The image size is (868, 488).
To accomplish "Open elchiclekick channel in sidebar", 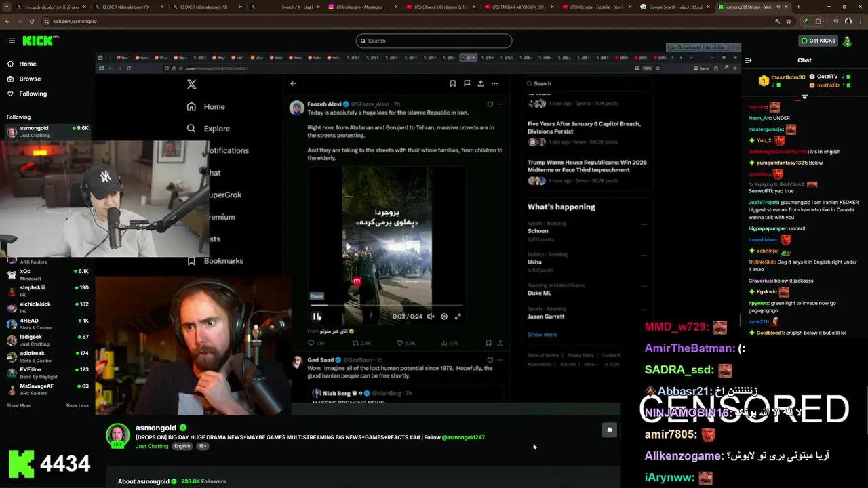I will (x=47, y=308).
